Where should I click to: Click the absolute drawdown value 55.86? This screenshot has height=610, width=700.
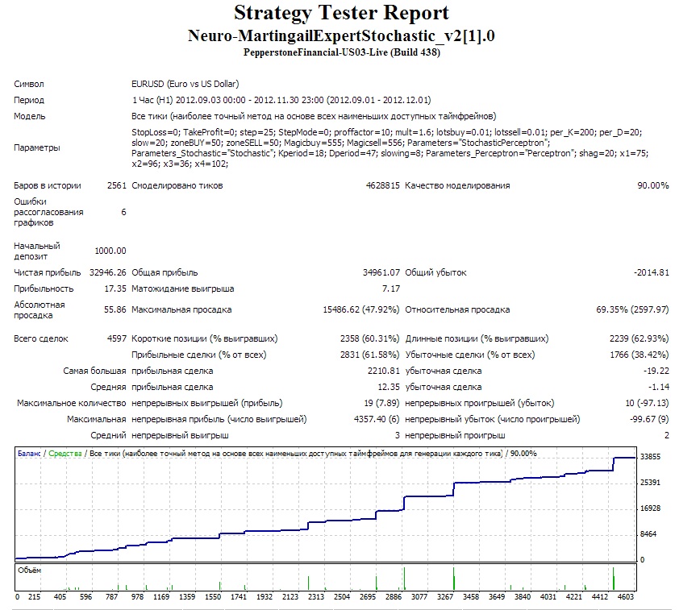(115, 309)
